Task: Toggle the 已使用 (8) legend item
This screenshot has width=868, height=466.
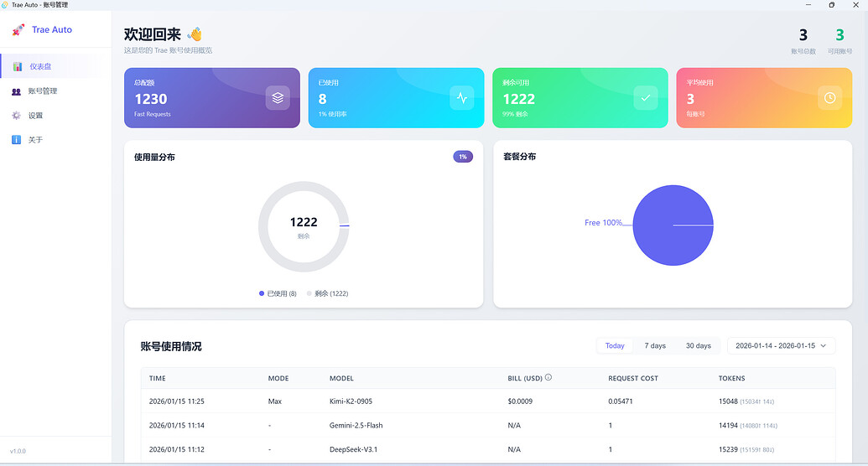Action: [x=278, y=293]
